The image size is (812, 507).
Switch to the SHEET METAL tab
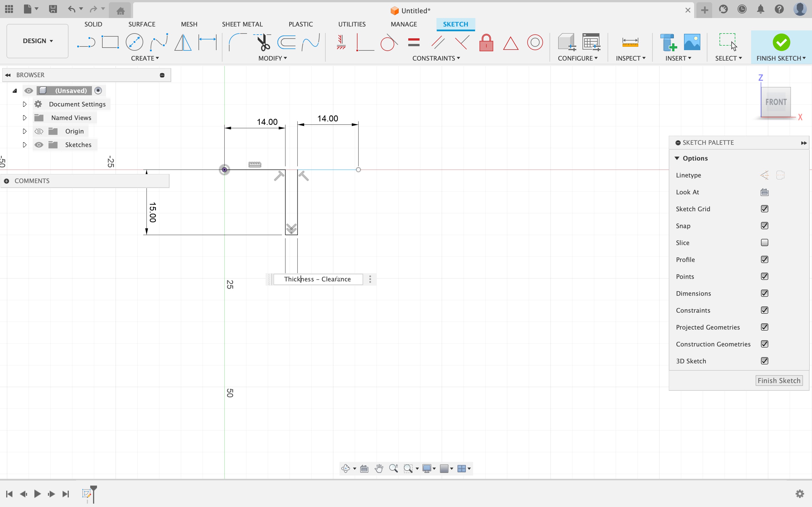coord(242,24)
